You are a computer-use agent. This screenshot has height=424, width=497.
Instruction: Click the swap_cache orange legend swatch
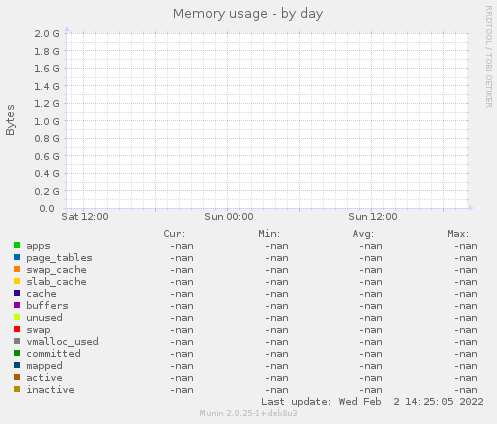coord(17,269)
